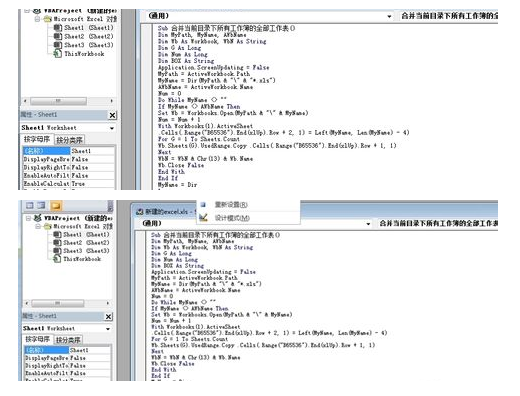Click the 重新设置(R) reset icon
Viewport: 520px width, 396px height.
203,205
